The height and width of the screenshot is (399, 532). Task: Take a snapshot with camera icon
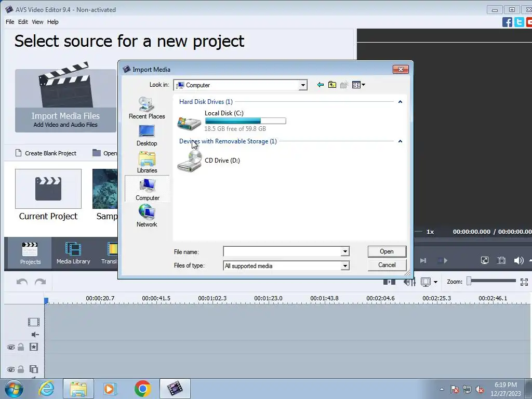(501, 261)
